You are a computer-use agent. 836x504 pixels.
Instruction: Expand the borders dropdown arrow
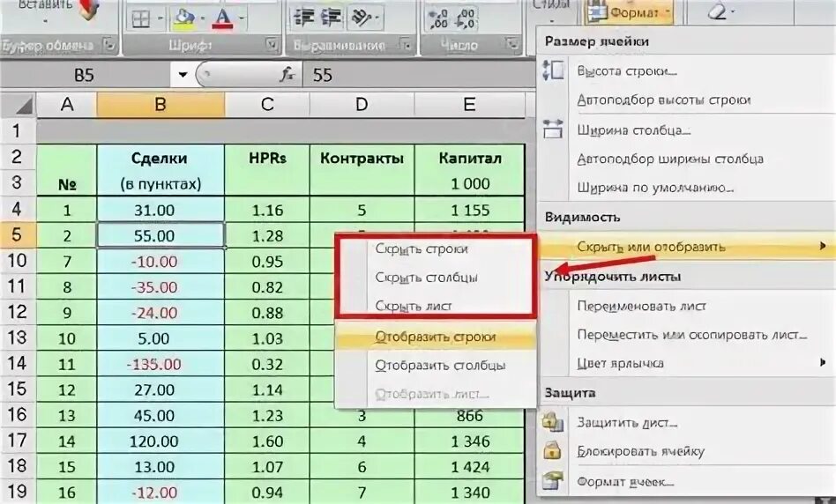tap(160, 19)
